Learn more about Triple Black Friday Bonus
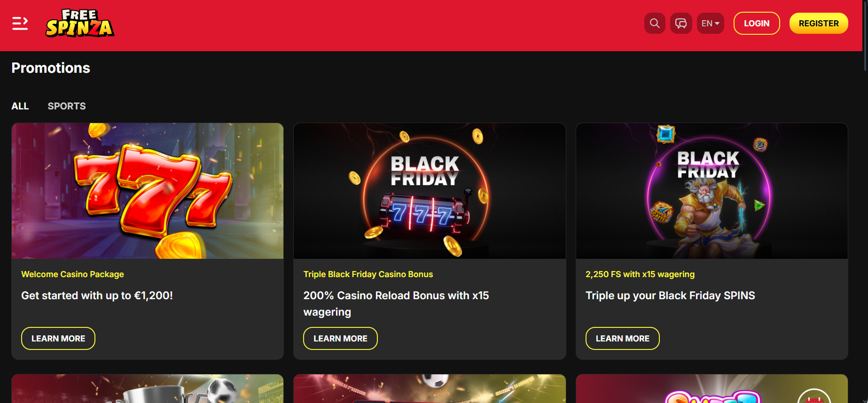The image size is (868, 403). click(340, 338)
